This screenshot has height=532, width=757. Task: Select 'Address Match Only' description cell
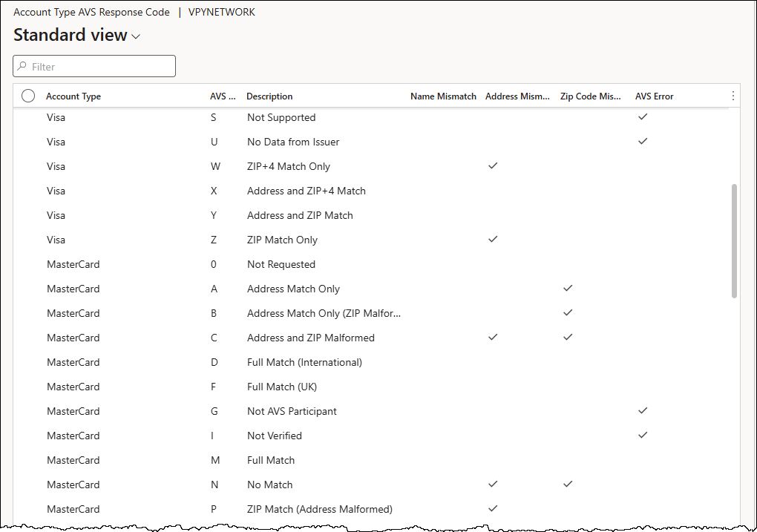294,289
